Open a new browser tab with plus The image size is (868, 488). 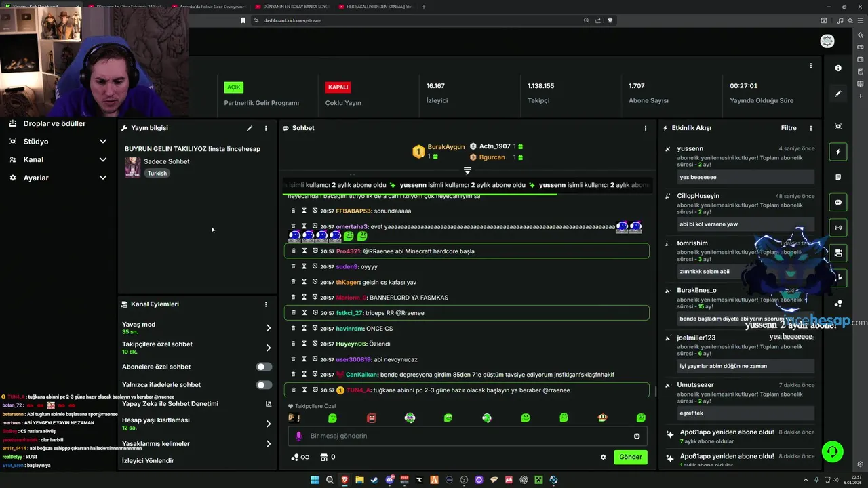pos(424,7)
